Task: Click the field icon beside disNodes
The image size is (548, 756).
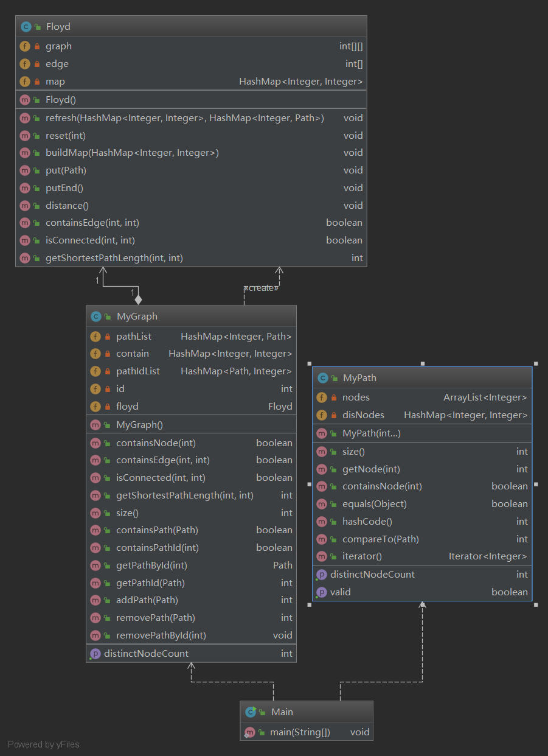Action: click(x=322, y=415)
